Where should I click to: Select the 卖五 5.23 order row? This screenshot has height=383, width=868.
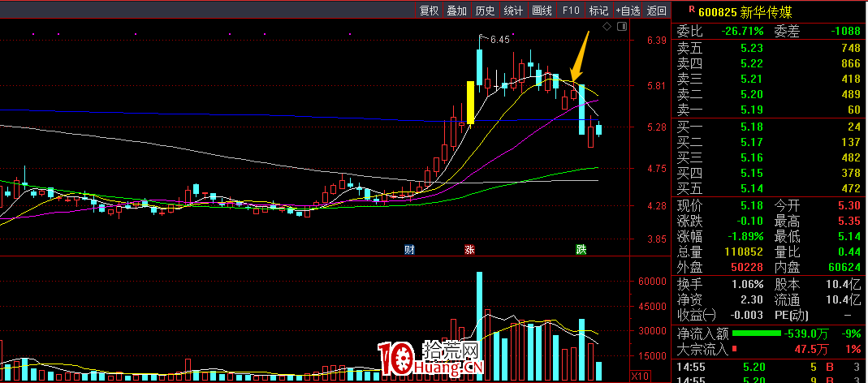pos(769,48)
